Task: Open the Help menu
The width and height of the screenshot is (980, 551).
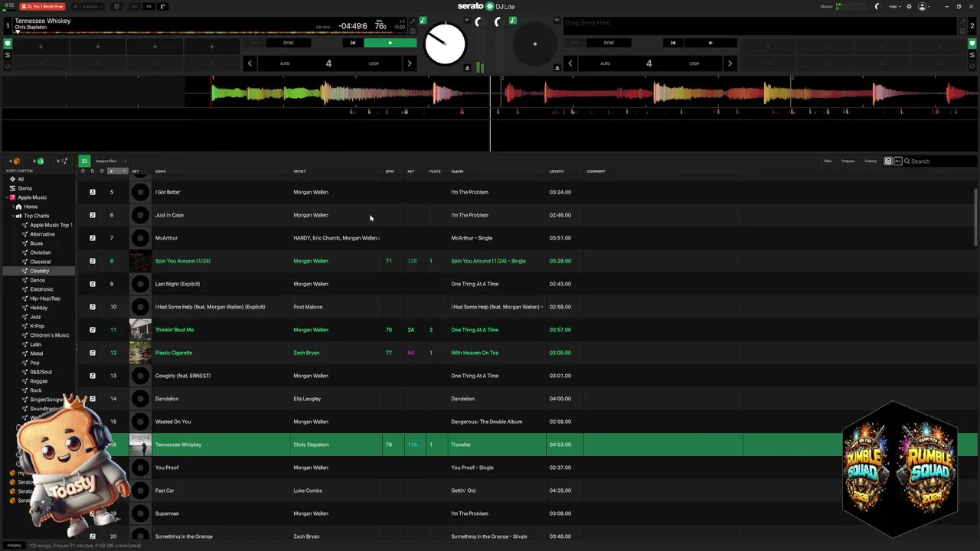Action: tap(894, 6)
